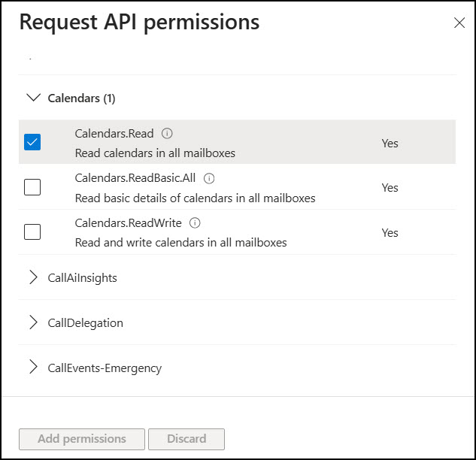Enable the Calendars.ReadWrite checkbox
The image size is (476, 460).
[32, 232]
